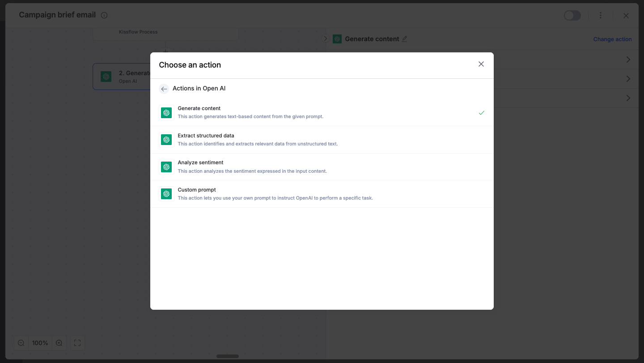Image resolution: width=644 pixels, height=363 pixels.
Task: Expand the second section chevron in side panel
Action: tap(628, 79)
